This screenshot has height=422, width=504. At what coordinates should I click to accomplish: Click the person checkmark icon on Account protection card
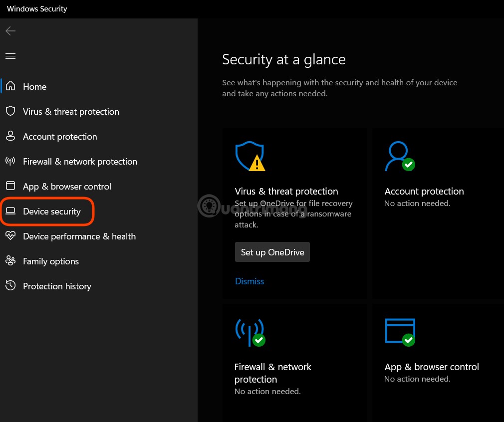[x=400, y=156]
